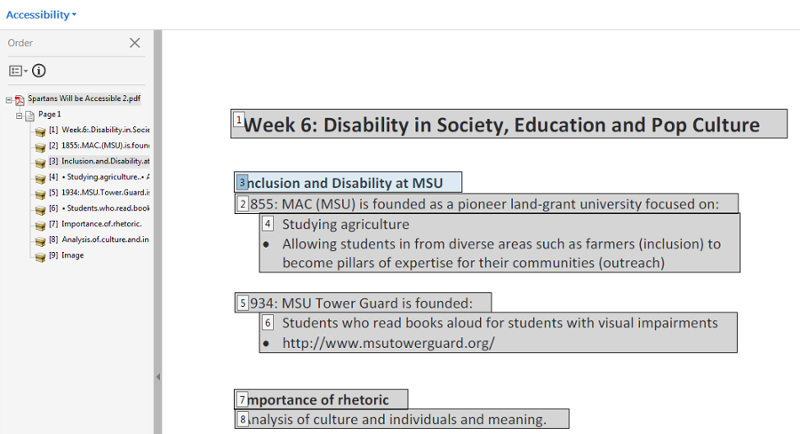Open the Accessibility dropdown menu
This screenshot has width=800, height=434.
pyautogui.click(x=41, y=15)
